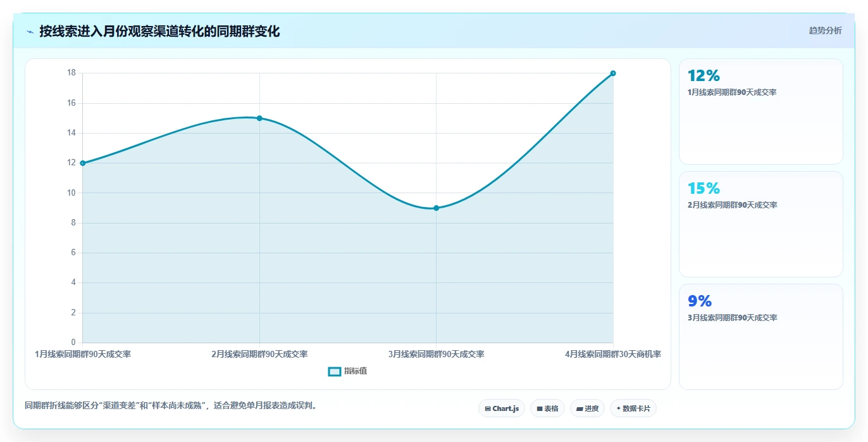Click x-axis label 3月线索同期群90天成交率
The height and width of the screenshot is (442, 868).
coord(436,355)
